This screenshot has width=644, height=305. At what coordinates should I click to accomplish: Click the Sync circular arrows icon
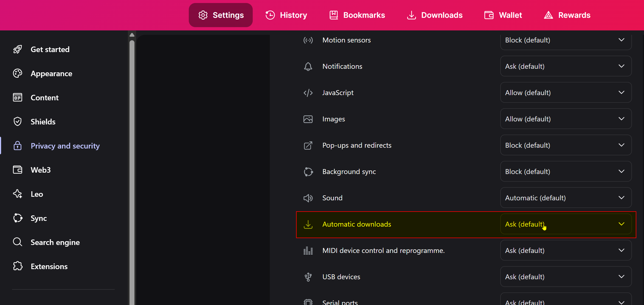click(x=18, y=218)
